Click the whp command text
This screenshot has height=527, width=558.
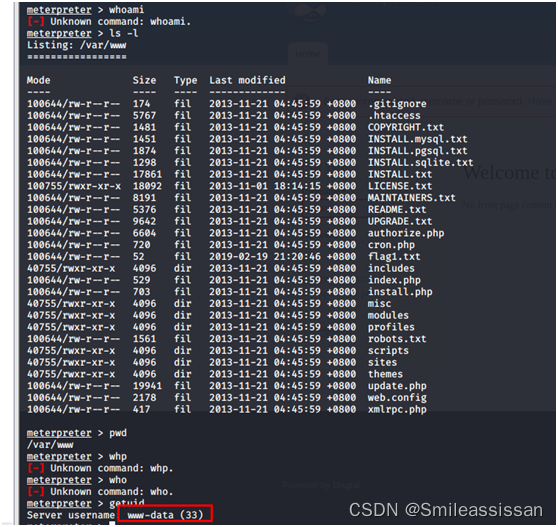tap(118, 457)
